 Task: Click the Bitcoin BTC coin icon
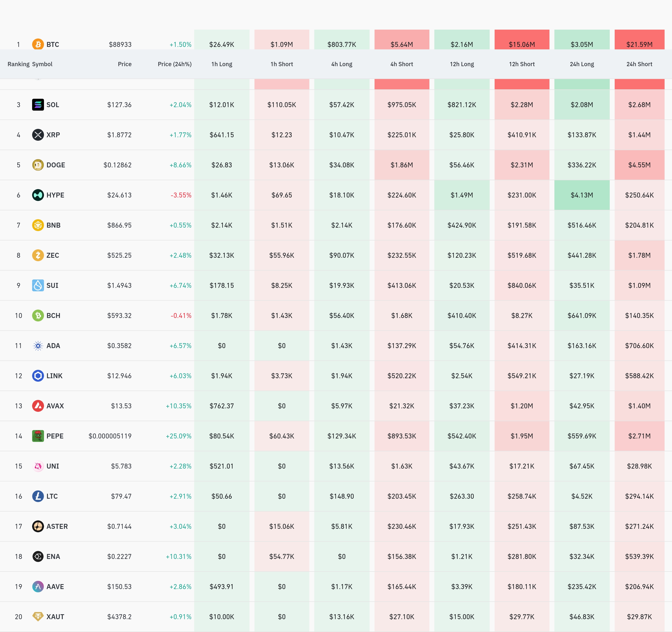point(38,44)
